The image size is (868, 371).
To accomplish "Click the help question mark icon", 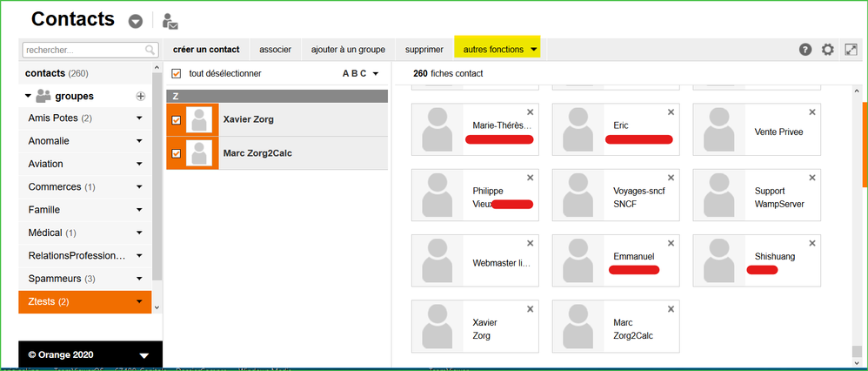I will point(805,50).
